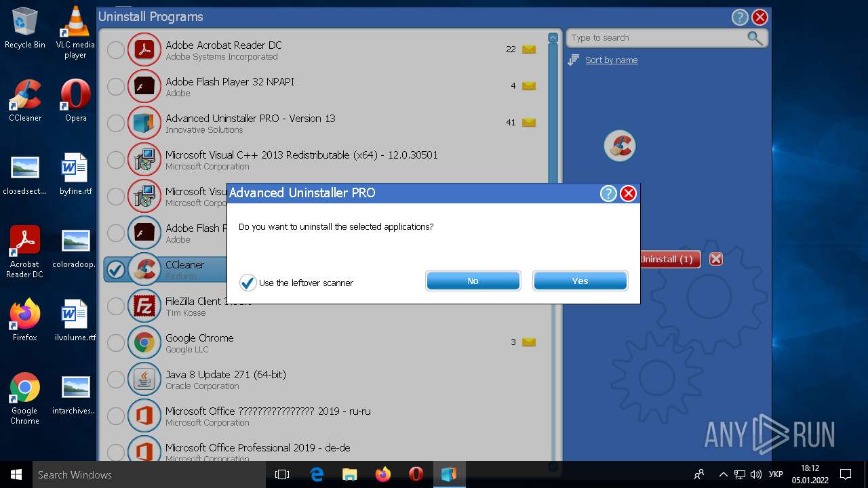Open reviews envelope for Advanced Uninstaller PRO
The height and width of the screenshot is (488, 868).
pyautogui.click(x=529, y=123)
